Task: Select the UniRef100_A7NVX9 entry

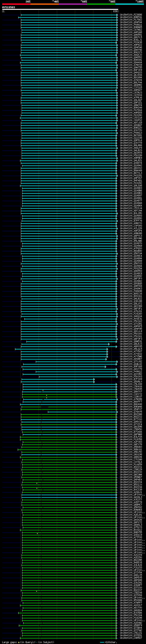Action: pyautogui.click(x=131, y=65)
